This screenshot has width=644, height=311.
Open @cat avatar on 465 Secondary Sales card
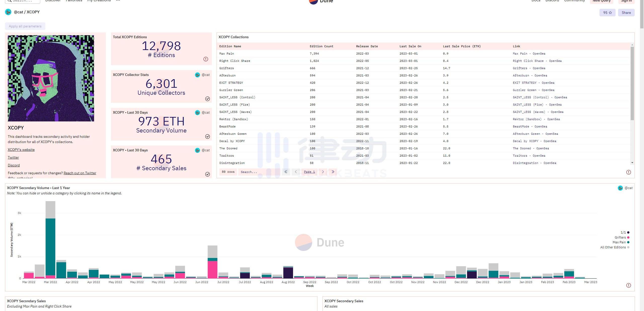[197, 150]
